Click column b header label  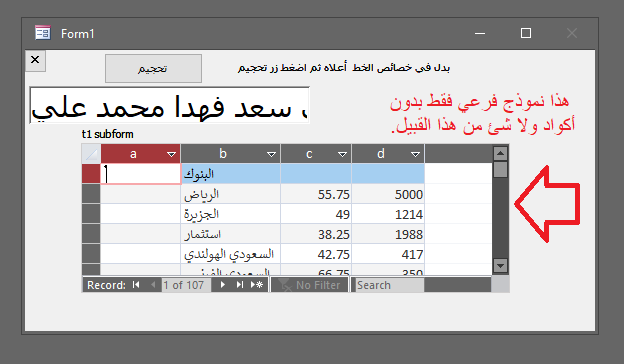[223, 154]
